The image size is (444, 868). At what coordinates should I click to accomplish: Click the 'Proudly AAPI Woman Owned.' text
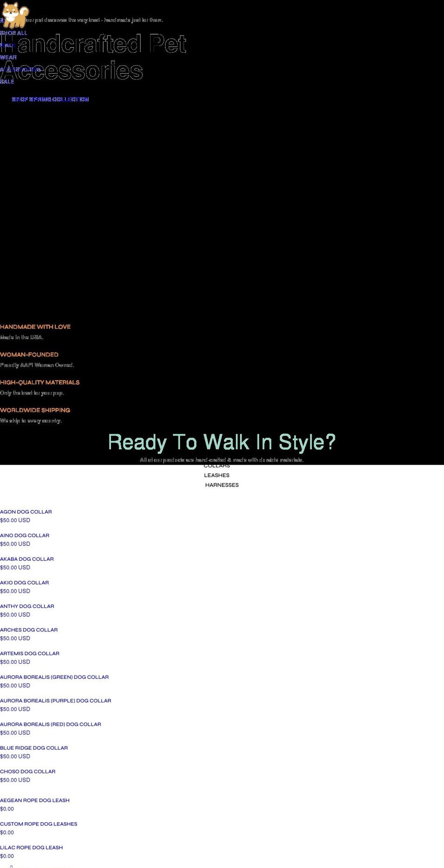pyautogui.click(x=37, y=365)
